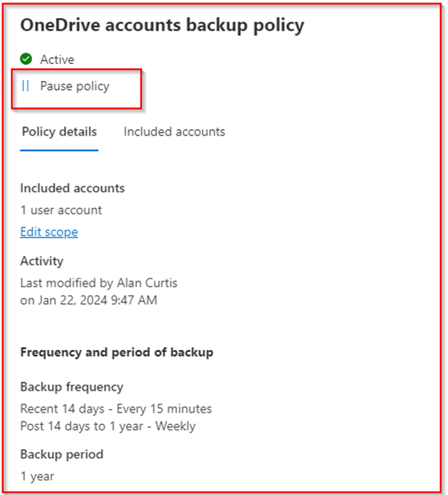Image resolution: width=448 pixels, height=495 pixels.
Task: Click the OneDrive accounts backup policy title
Action: (x=162, y=26)
